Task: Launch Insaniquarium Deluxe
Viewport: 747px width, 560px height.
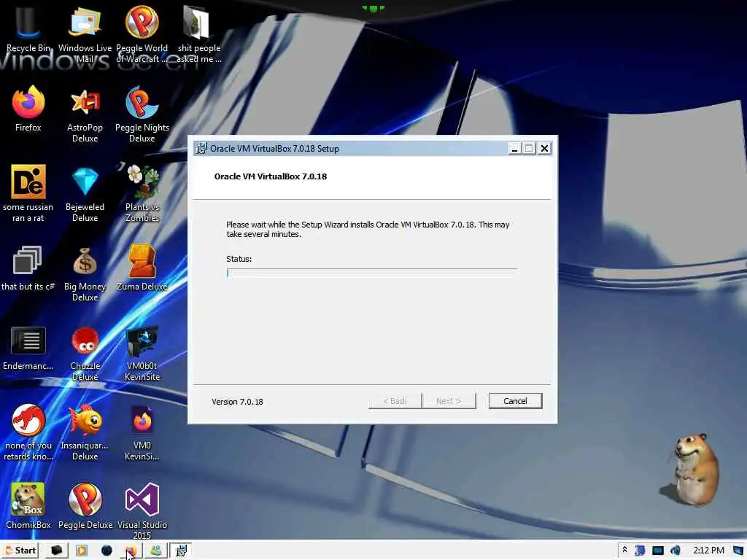Action: [x=85, y=432]
